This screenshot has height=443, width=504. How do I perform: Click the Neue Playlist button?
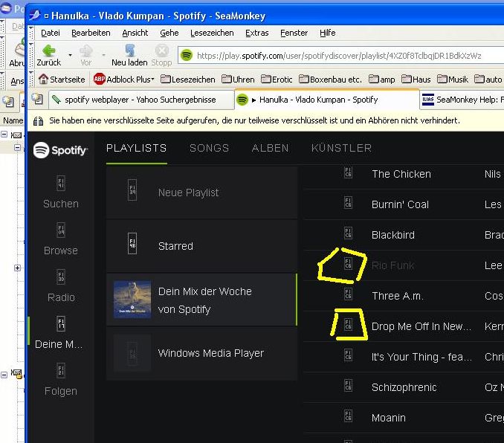pos(202,193)
